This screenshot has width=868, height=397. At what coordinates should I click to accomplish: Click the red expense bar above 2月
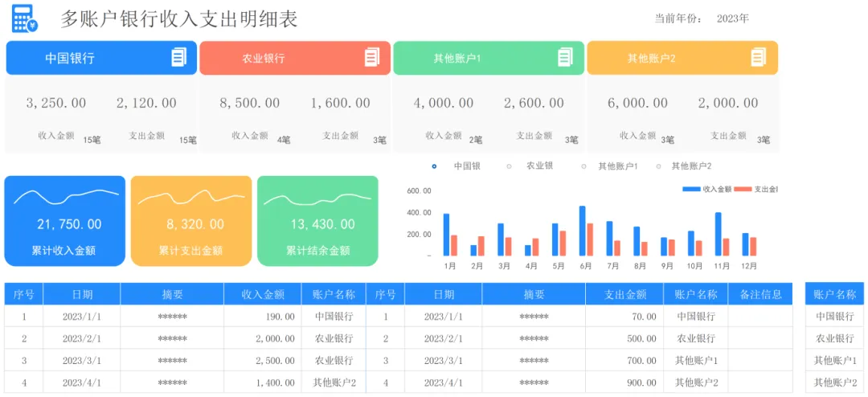(481, 246)
